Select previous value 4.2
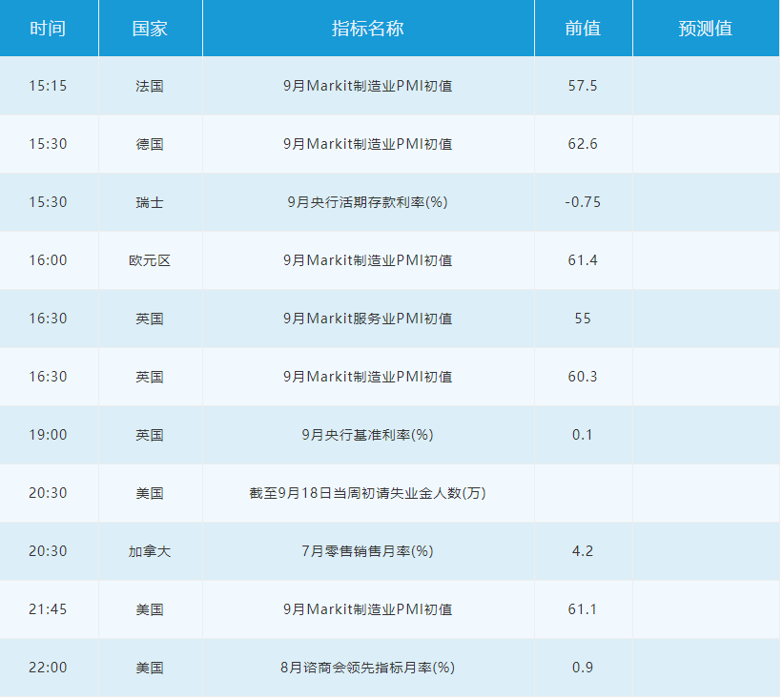Viewport: 783px width, 700px height. pyautogui.click(x=583, y=551)
